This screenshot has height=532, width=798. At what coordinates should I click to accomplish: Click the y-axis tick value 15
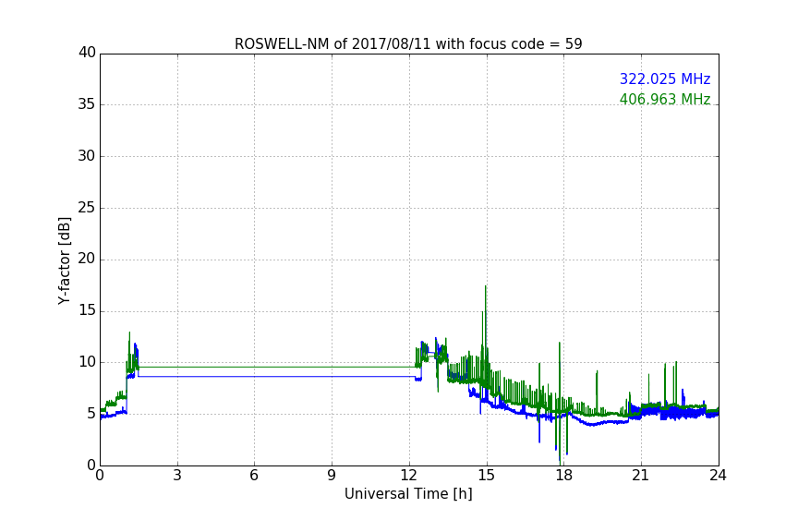pyautogui.click(x=87, y=310)
